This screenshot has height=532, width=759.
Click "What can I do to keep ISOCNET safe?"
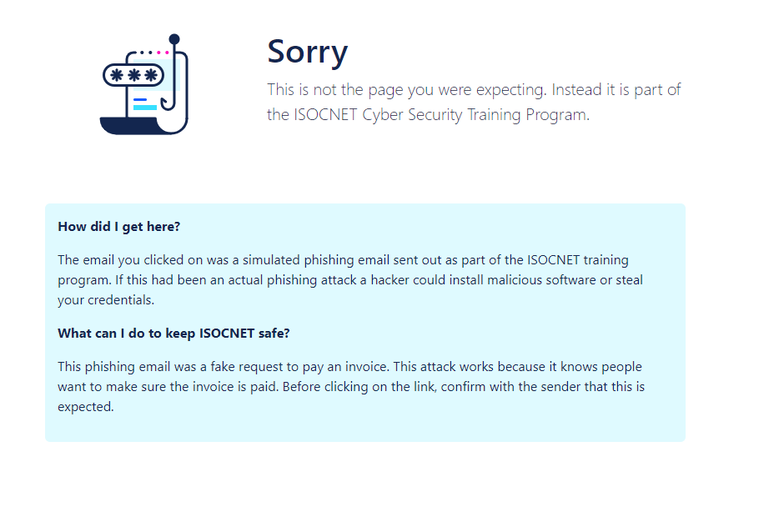click(x=173, y=333)
